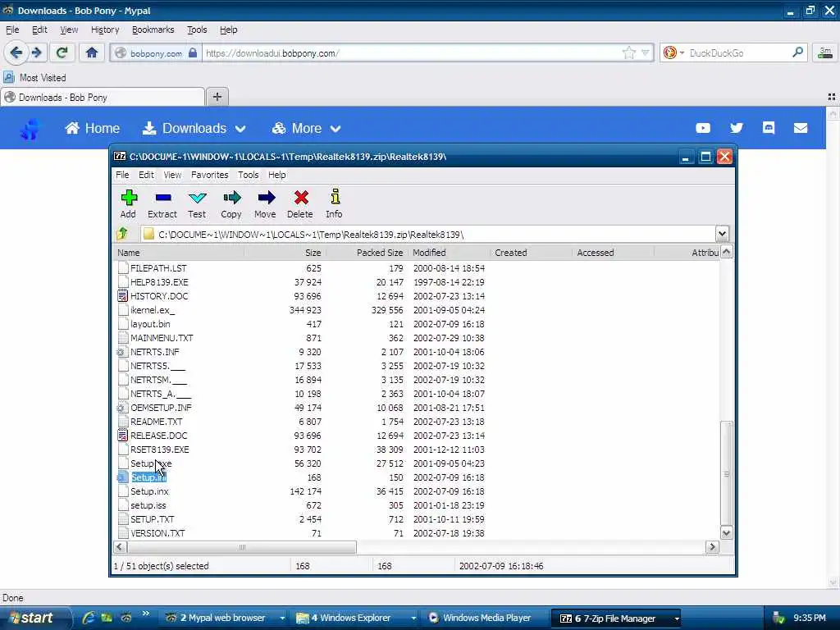Click the 7-Zip vertical scrollbar thumb

point(727,473)
